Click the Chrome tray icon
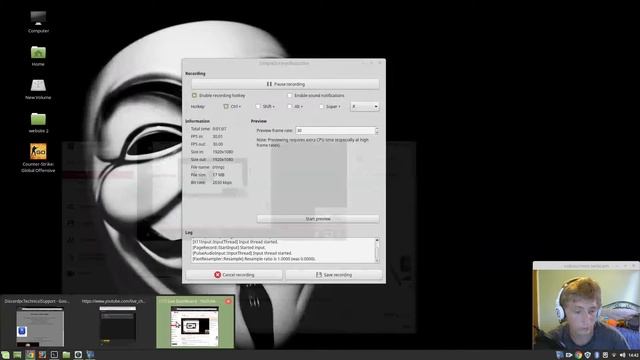This screenshot has height=360, width=640. (x=578, y=355)
